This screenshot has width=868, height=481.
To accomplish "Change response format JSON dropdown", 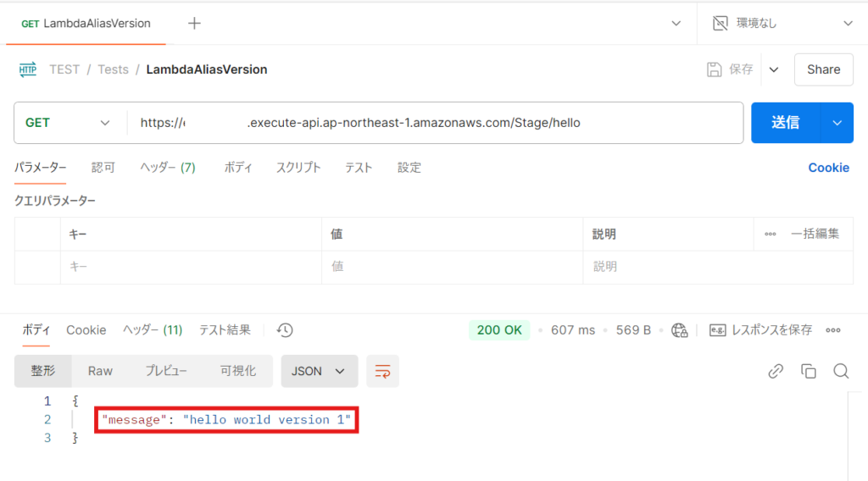I will click(x=319, y=371).
